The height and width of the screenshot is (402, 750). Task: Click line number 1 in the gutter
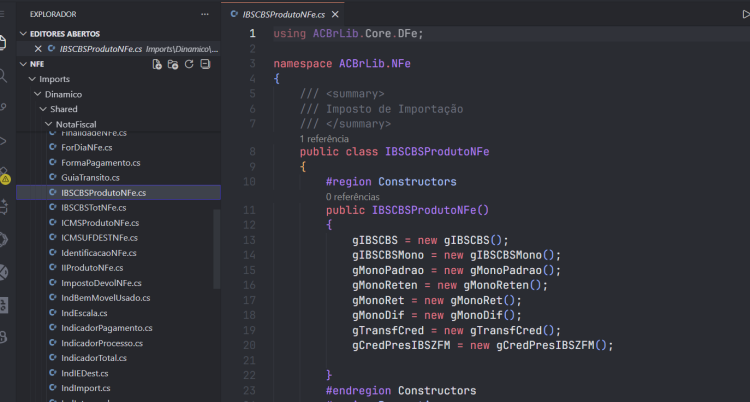[x=252, y=34]
